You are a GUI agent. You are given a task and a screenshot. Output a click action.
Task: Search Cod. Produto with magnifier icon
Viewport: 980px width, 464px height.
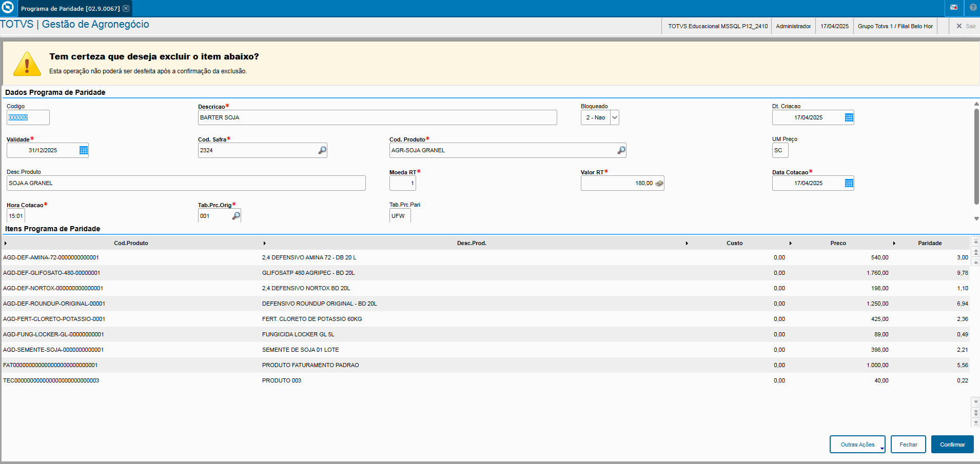(621, 150)
